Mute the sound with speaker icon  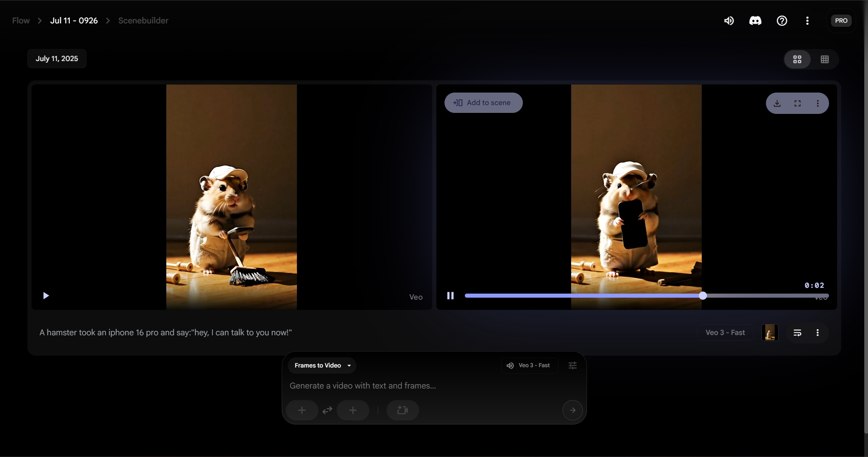[729, 21]
